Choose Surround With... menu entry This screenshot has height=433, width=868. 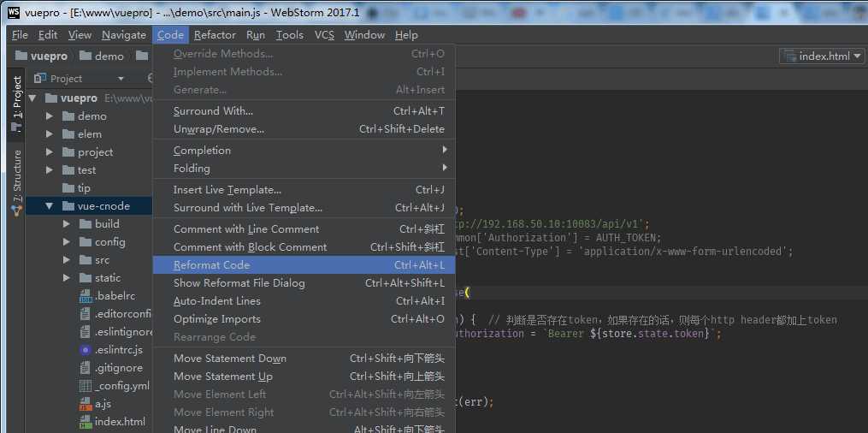304,110
